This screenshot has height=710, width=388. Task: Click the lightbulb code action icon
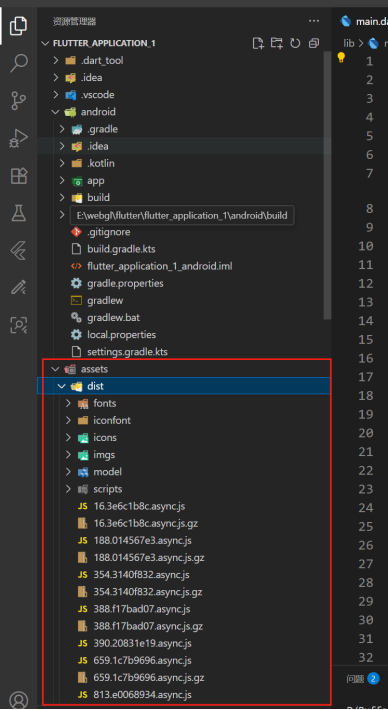[341, 57]
